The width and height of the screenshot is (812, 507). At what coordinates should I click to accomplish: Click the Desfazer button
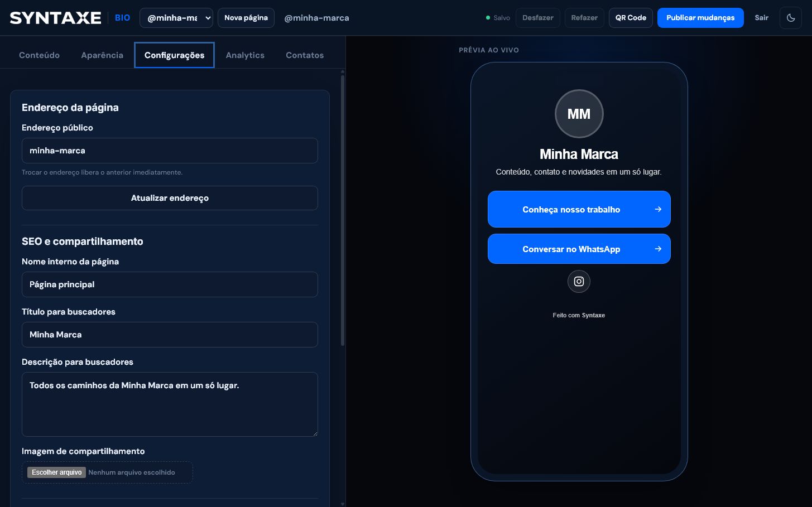pyautogui.click(x=538, y=18)
